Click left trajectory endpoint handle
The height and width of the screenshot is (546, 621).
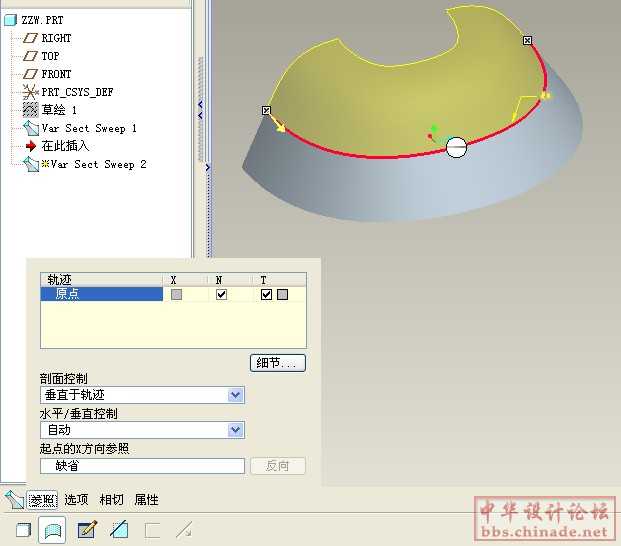(267, 110)
